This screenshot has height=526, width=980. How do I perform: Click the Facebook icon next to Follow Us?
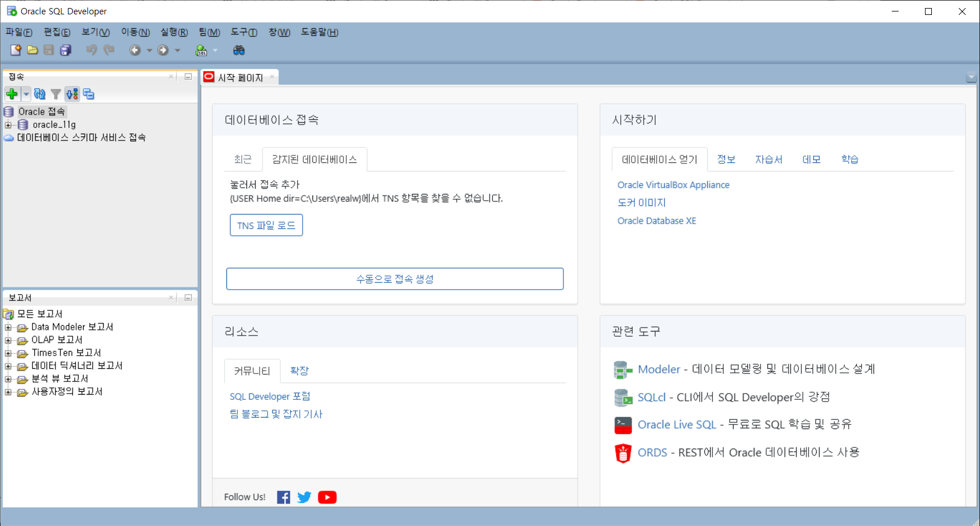tap(283, 497)
